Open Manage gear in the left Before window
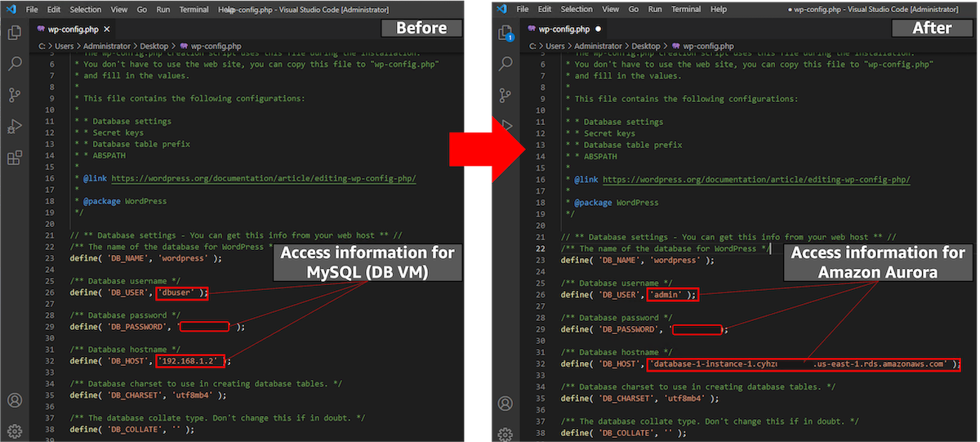 [x=15, y=431]
